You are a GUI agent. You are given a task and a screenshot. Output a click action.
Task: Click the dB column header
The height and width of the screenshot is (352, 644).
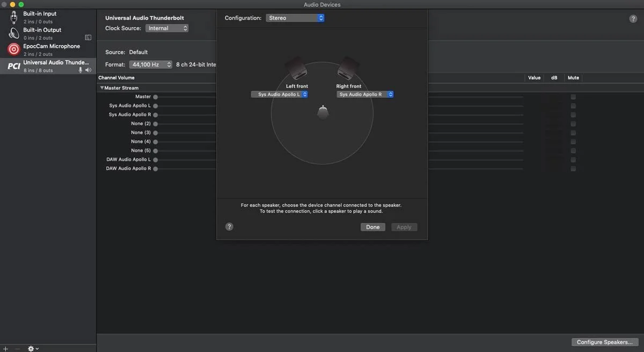click(x=554, y=78)
